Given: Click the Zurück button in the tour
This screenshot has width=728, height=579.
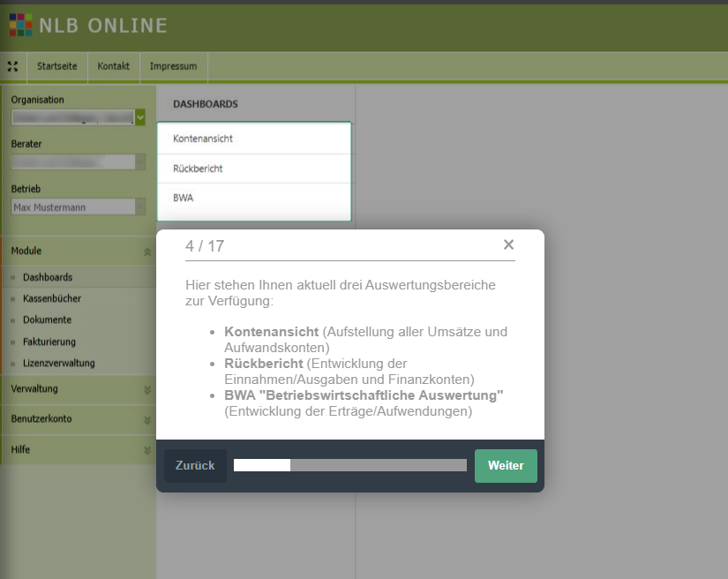Looking at the screenshot, I should click(195, 466).
